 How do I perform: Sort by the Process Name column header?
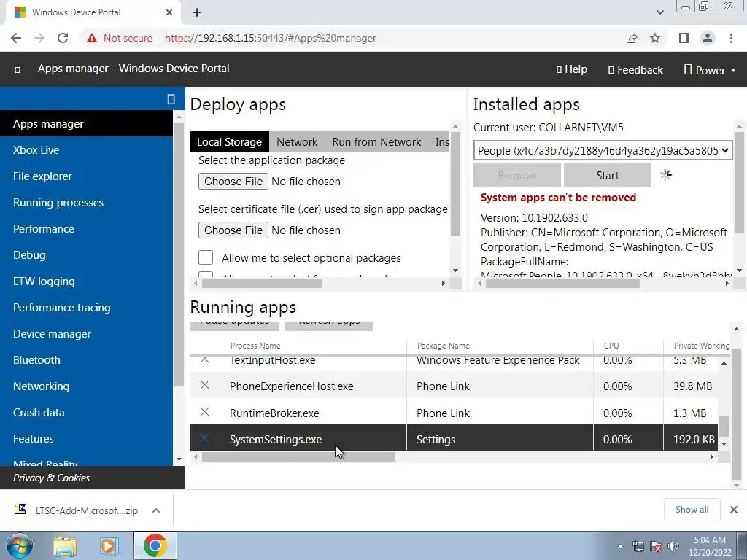point(255,346)
